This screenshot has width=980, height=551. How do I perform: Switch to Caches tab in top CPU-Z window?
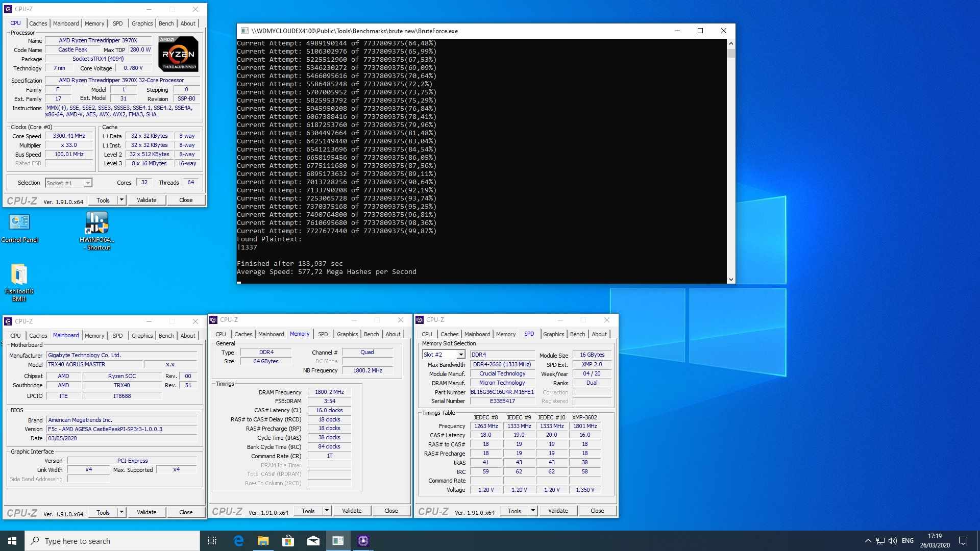click(38, 23)
